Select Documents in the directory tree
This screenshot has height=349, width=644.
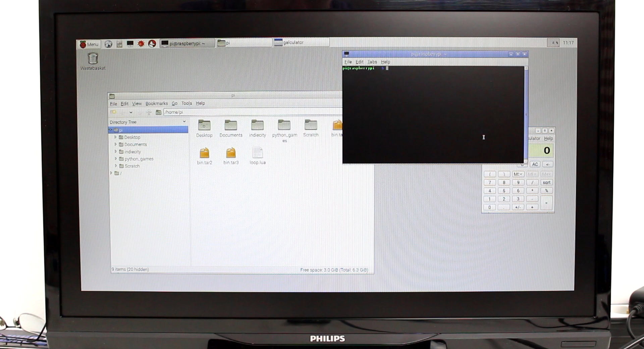136,145
